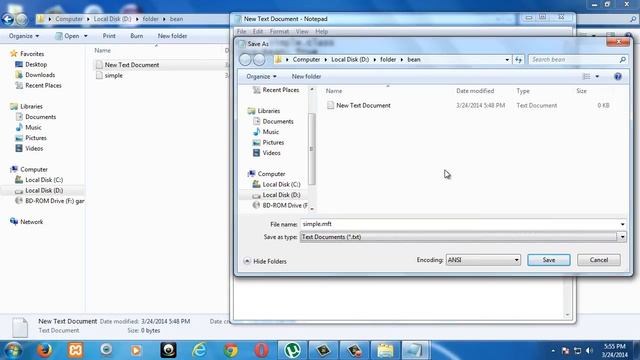Click New folder in the Explorer toolbar

pos(172,36)
